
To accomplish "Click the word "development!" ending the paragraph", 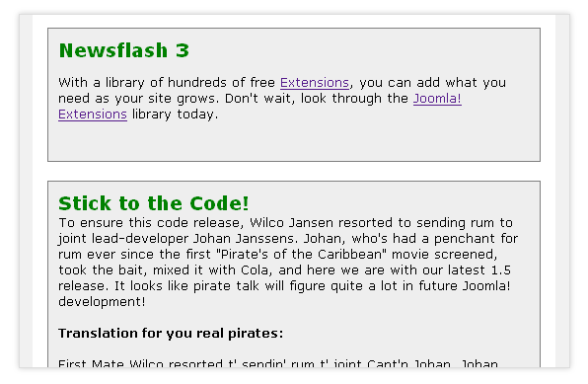I will tap(102, 301).
